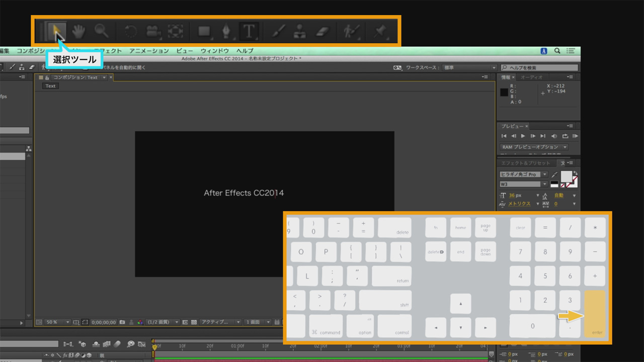This screenshot has height=362, width=644.
Task: Play the composition in Preview panel
Action: click(x=523, y=136)
